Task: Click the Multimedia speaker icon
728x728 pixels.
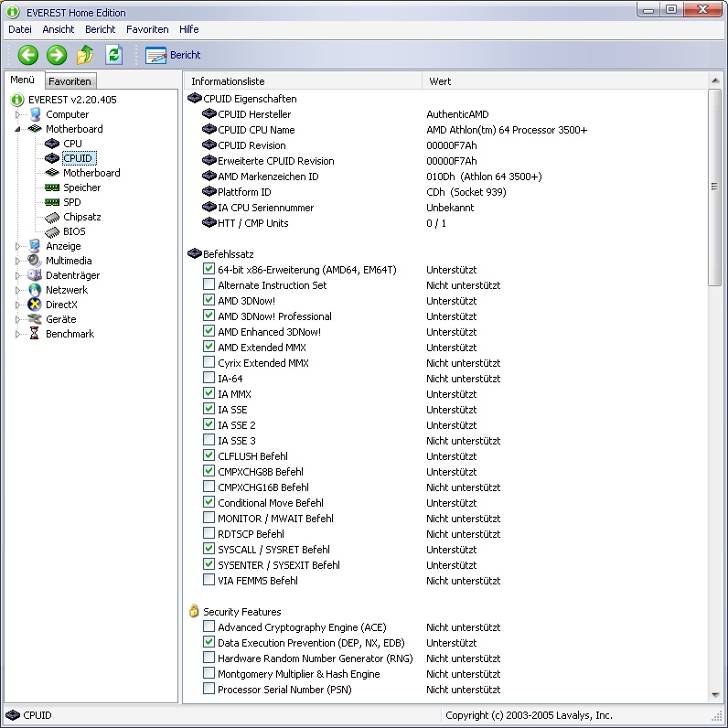Action: tap(35, 261)
